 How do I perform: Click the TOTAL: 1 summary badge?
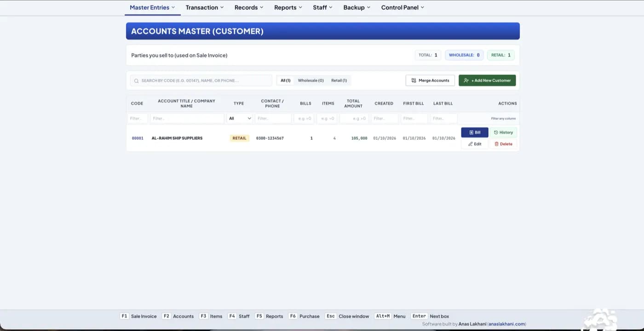pos(428,55)
